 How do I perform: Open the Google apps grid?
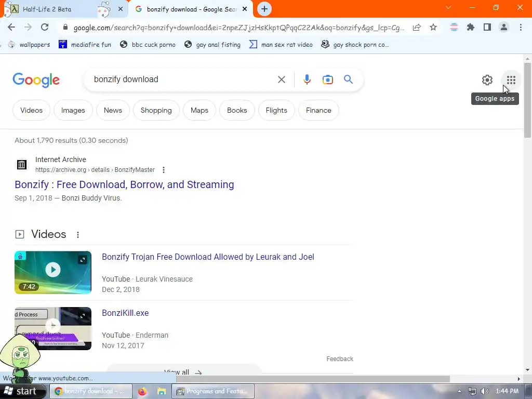[x=511, y=80]
